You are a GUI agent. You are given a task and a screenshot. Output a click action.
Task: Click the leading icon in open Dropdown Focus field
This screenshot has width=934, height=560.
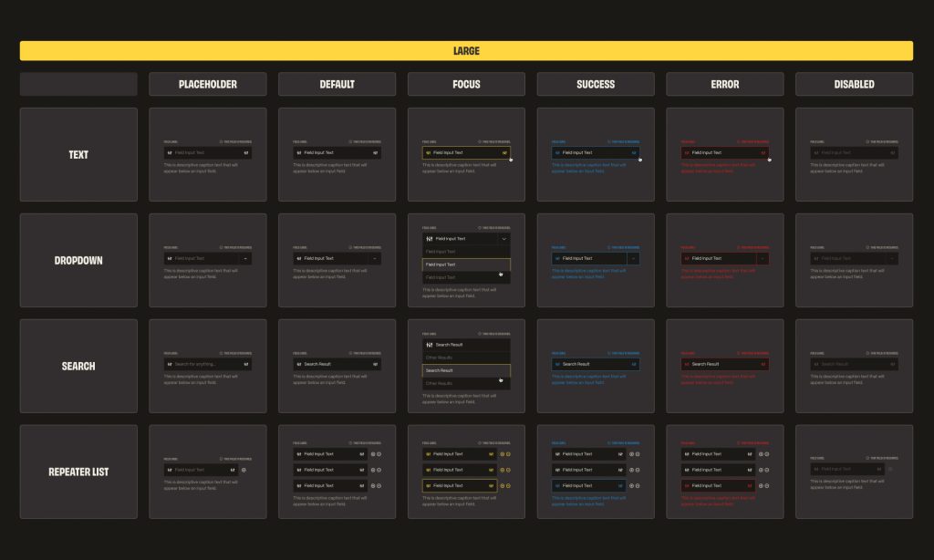tap(430, 238)
